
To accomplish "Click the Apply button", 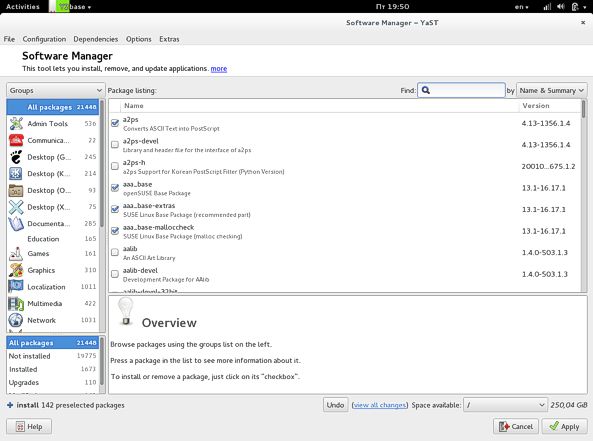I will [x=564, y=426].
